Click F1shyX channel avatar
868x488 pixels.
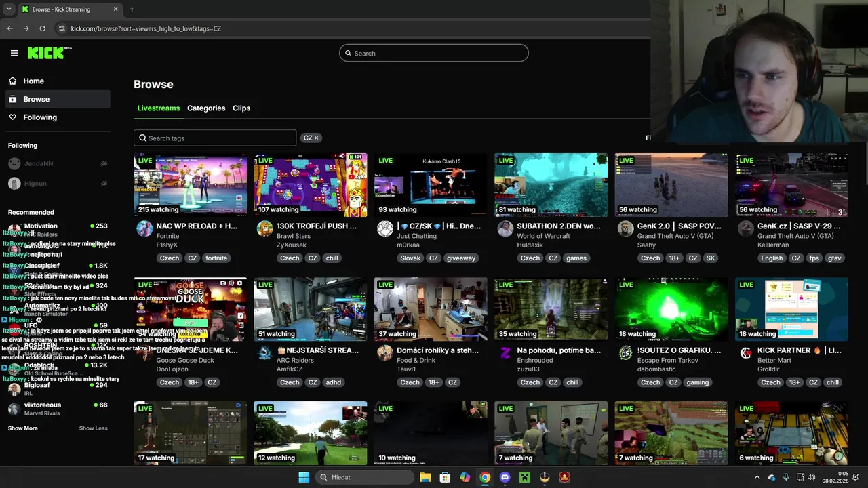[x=144, y=228]
